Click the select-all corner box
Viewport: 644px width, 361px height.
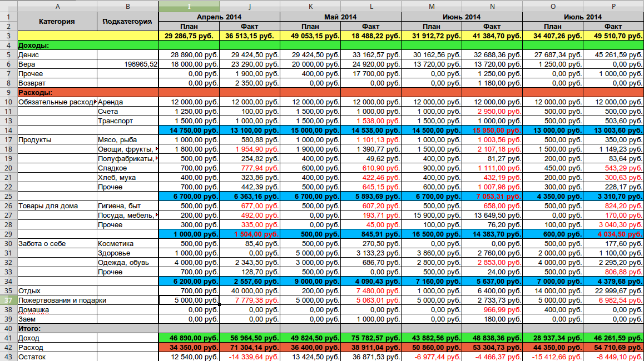click(x=8, y=6)
